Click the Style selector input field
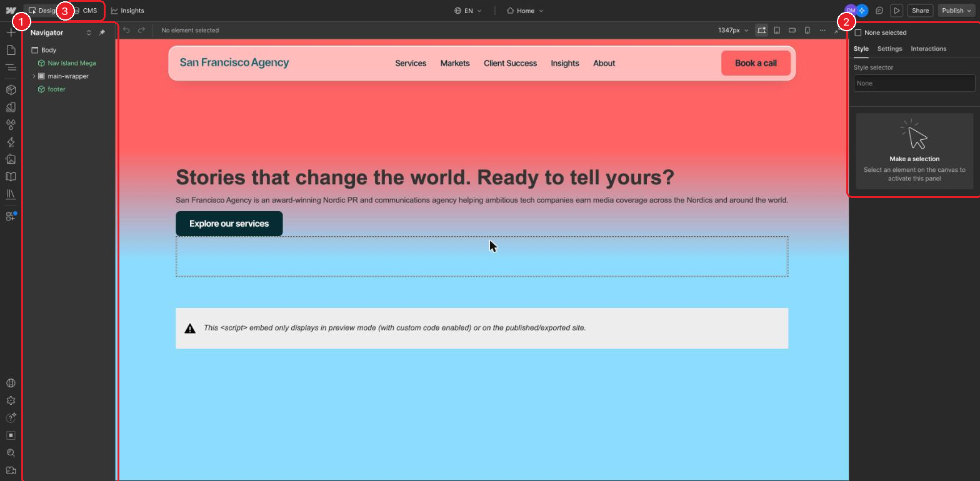This screenshot has width=980, height=481. pyautogui.click(x=914, y=83)
